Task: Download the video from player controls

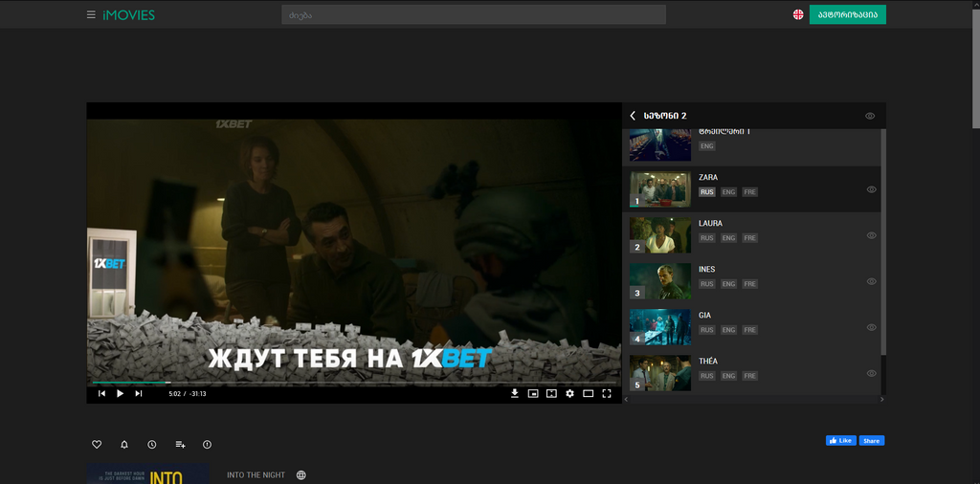Action: tap(514, 393)
